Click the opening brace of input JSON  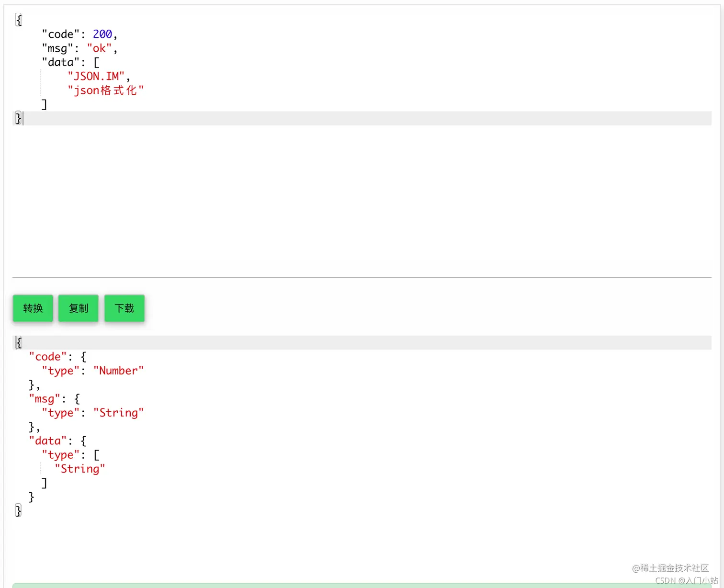coord(19,20)
